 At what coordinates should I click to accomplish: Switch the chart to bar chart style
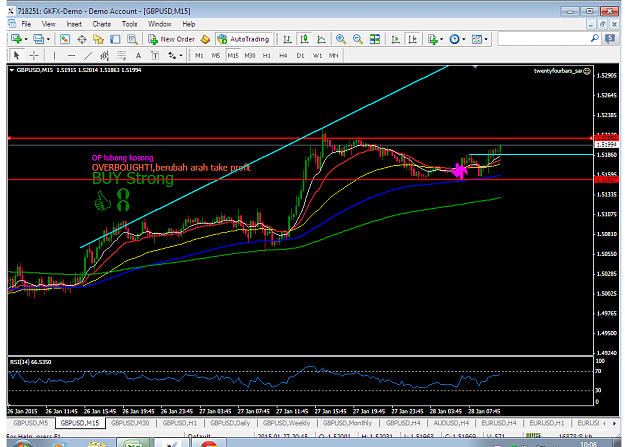tap(287, 39)
